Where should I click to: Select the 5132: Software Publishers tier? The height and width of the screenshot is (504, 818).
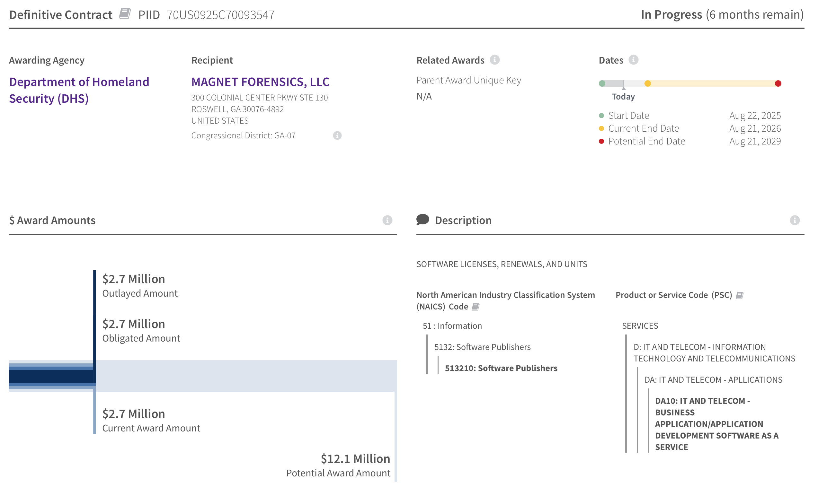coord(482,347)
